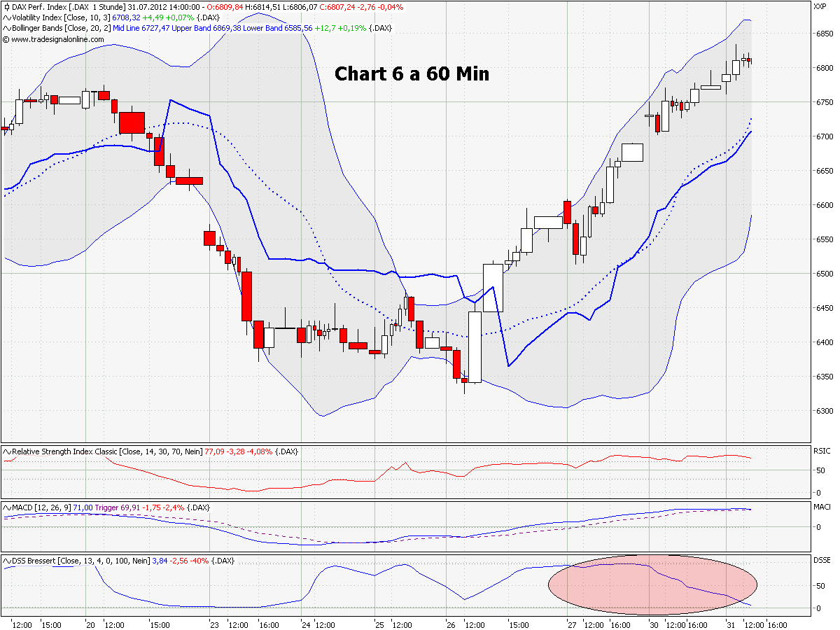Select the Relative Strength Index Classic indicator icon

point(6,452)
